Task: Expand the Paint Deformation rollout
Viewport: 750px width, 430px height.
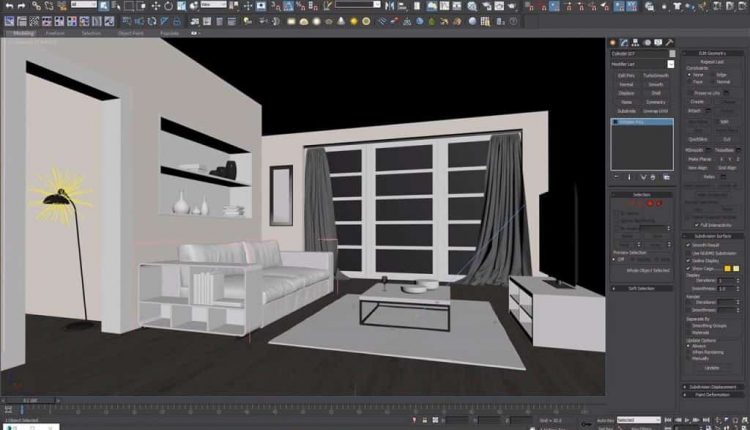Action: pyautogui.click(x=713, y=395)
